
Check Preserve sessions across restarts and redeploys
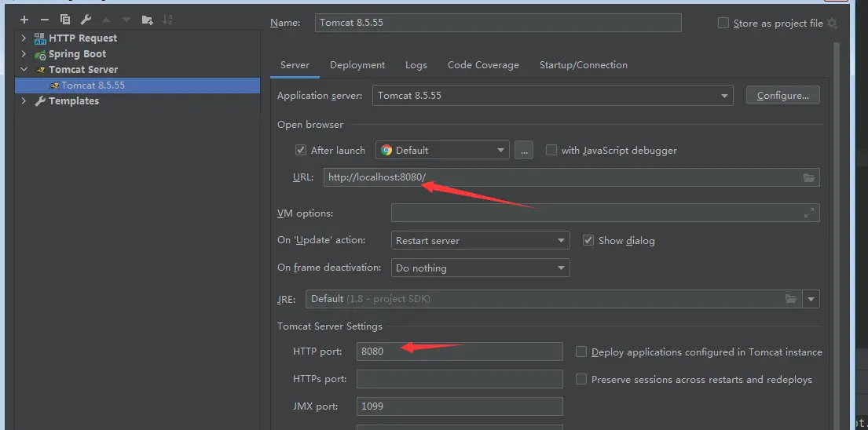[581, 380]
